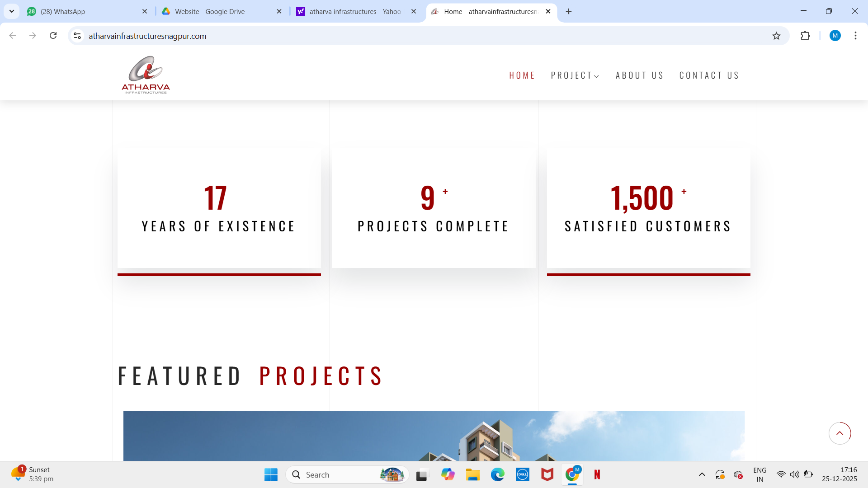Bookmark this page with the star icon

click(x=776, y=36)
